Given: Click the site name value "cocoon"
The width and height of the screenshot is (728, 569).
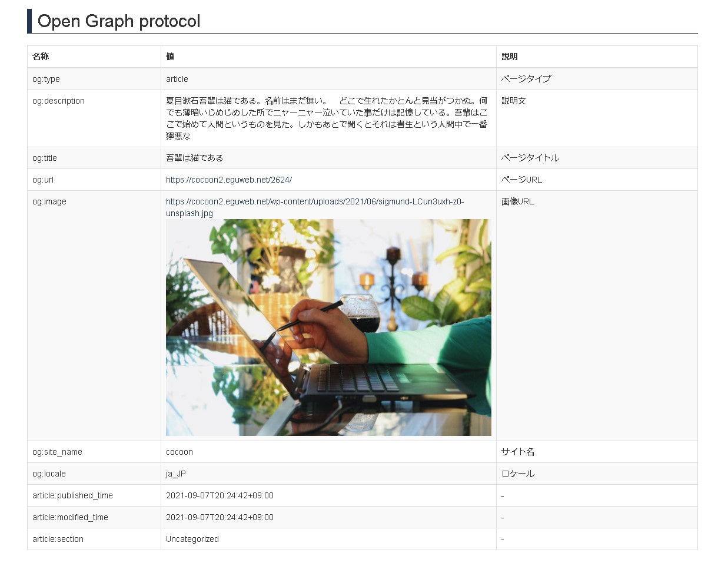Looking at the screenshot, I should [x=179, y=452].
